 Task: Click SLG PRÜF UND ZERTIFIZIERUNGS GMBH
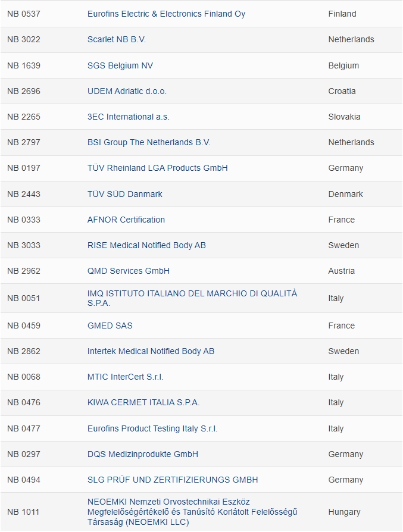pyautogui.click(x=173, y=480)
